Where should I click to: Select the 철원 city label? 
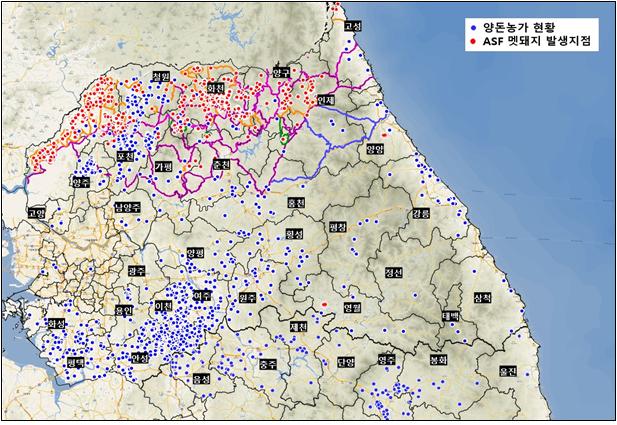[161, 76]
